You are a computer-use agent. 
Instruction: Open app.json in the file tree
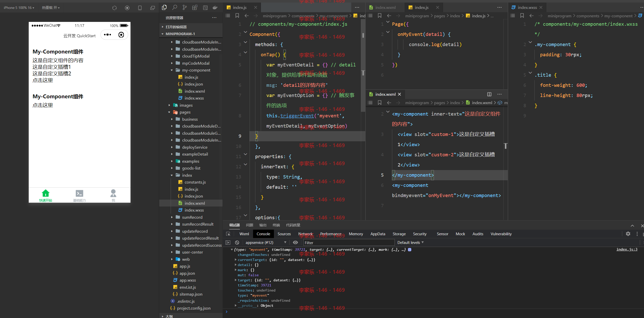pyautogui.click(x=187, y=273)
